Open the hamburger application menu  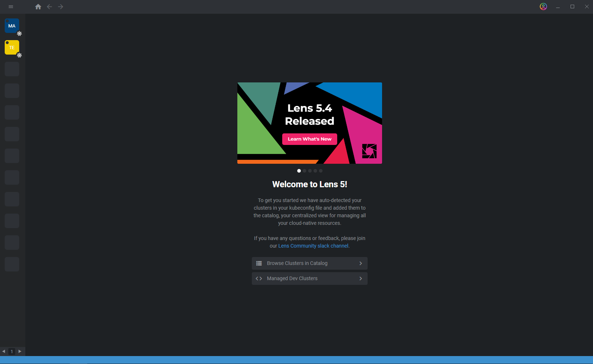pyautogui.click(x=11, y=7)
